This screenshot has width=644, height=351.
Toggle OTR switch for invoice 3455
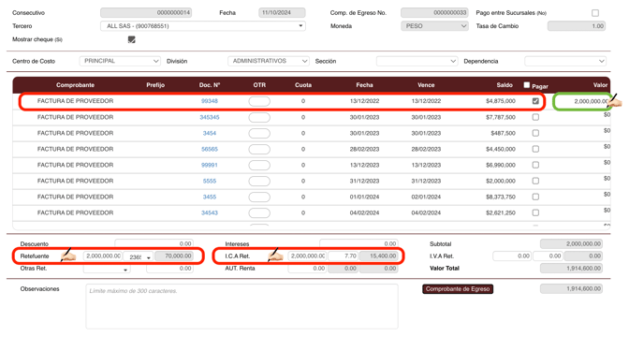click(259, 197)
